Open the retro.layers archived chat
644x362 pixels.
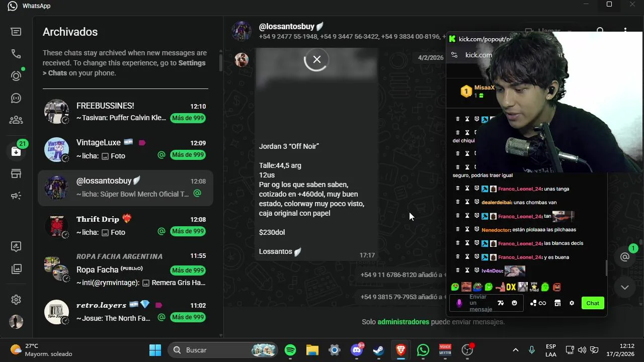click(x=125, y=312)
